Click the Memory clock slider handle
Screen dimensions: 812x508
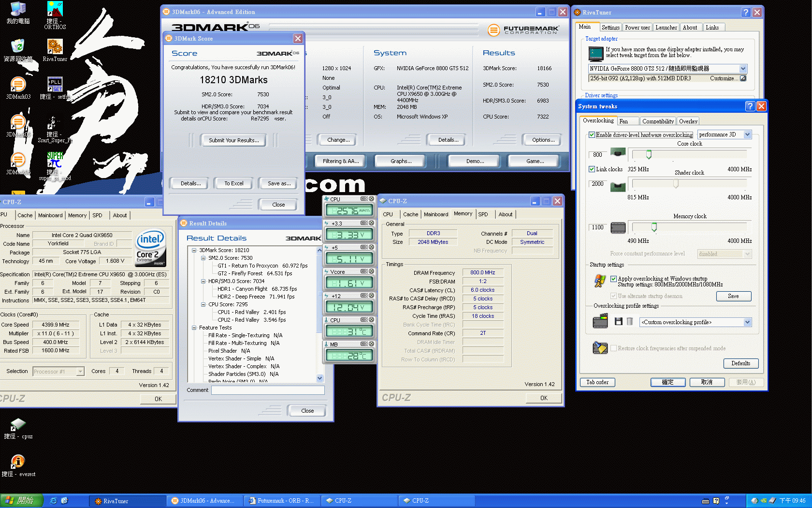pos(654,227)
